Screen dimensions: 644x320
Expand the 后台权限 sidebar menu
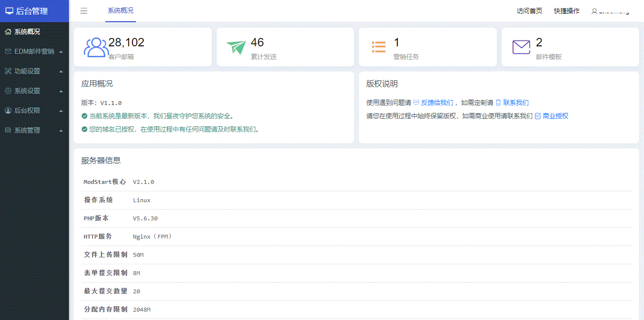[x=34, y=110]
